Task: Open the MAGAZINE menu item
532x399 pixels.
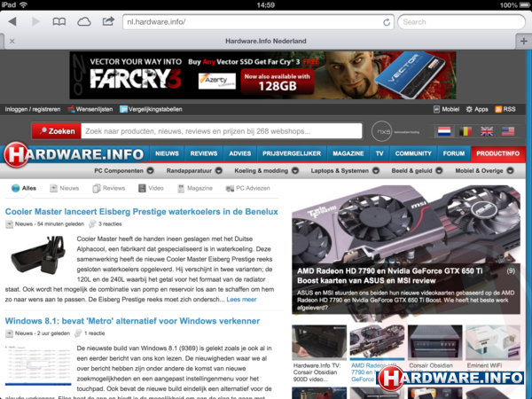Action: (348, 153)
